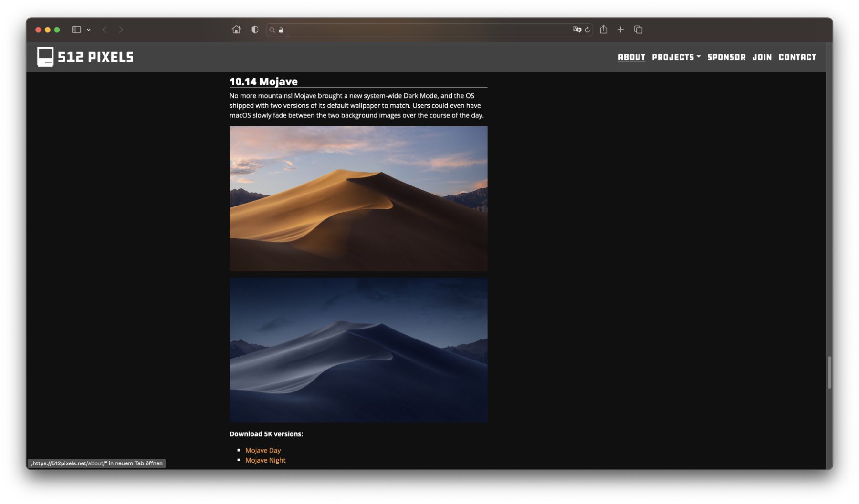This screenshot has width=859, height=504.
Task: Open the Mojave night dune image
Action: click(358, 350)
